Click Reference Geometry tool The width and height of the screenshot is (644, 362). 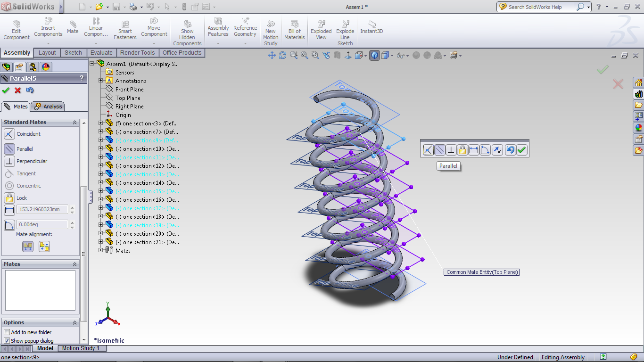(245, 27)
